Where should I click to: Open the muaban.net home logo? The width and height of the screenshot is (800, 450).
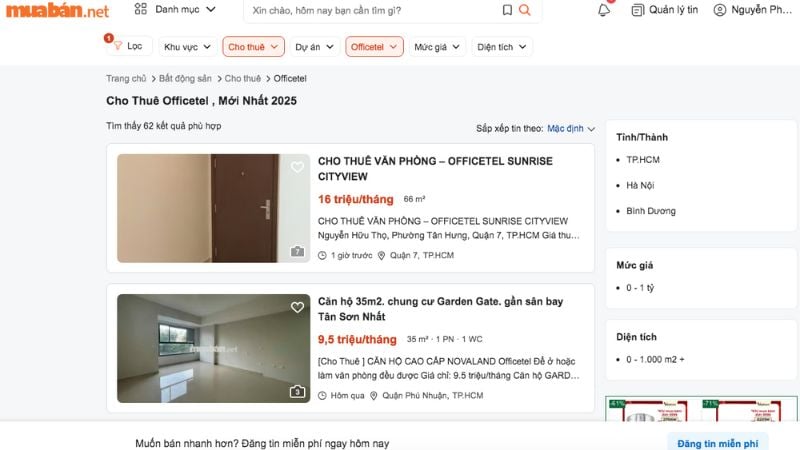(57, 10)
